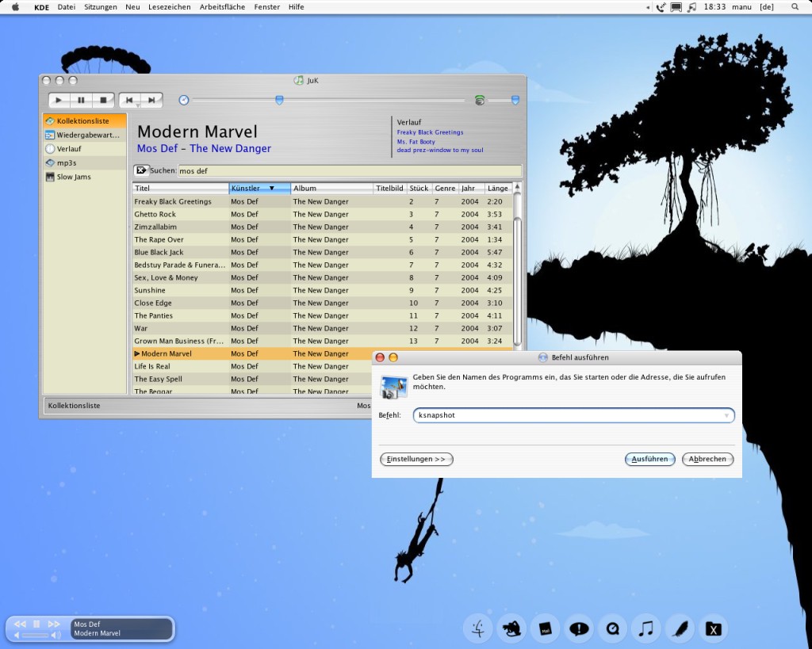The width and height of the screenshot is (812, 649).
Task: Select the 'Close Edge' track row
Action: point(322,303)
